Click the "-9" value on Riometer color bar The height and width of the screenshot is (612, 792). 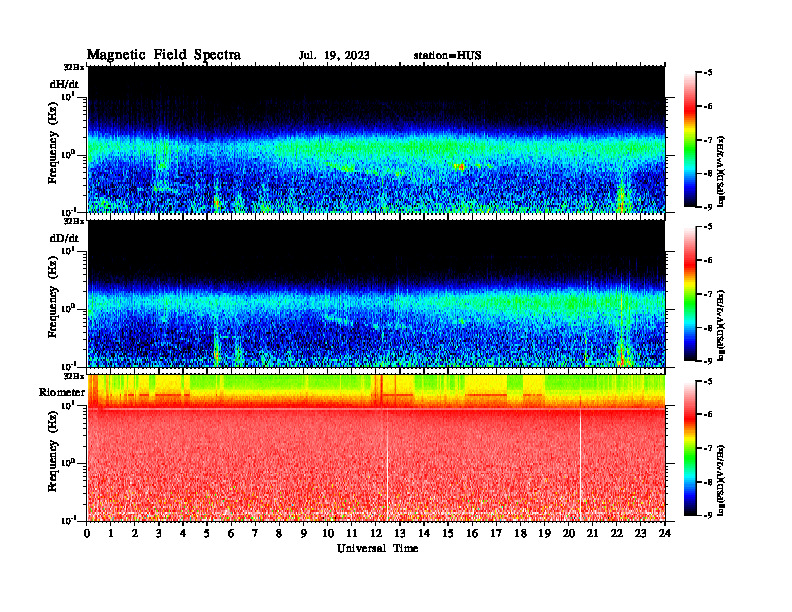click(708, 515)
